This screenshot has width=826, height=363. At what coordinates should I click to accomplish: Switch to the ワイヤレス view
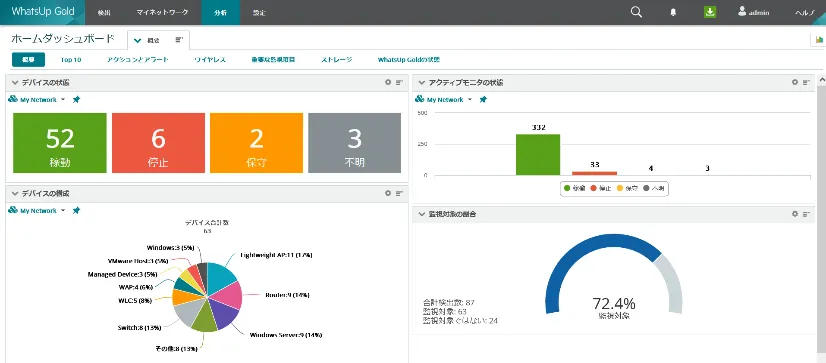pos(210,60)
